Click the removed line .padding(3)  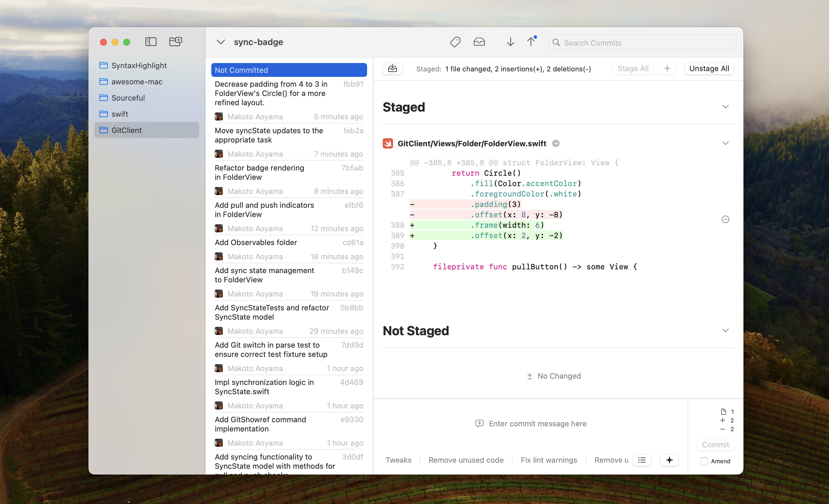(465, 204)
